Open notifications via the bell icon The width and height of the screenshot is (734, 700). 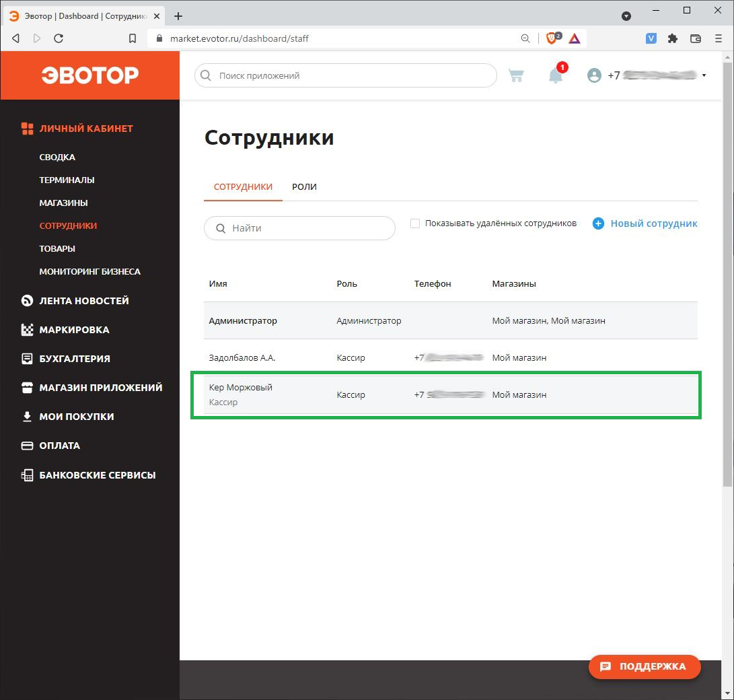[x=556, y=76]
